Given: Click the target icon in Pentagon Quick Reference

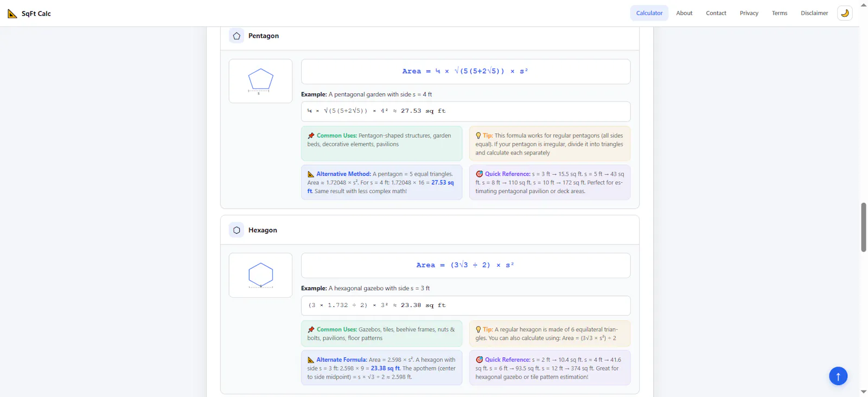Looking at the screenshot, I should 479,174.
